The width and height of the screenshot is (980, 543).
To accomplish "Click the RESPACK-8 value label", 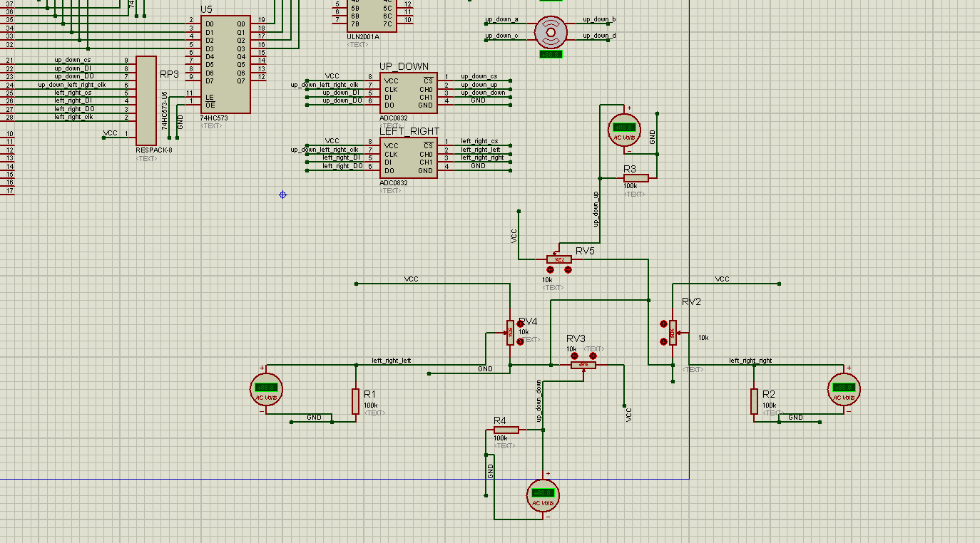I will [x=154, y=150].
